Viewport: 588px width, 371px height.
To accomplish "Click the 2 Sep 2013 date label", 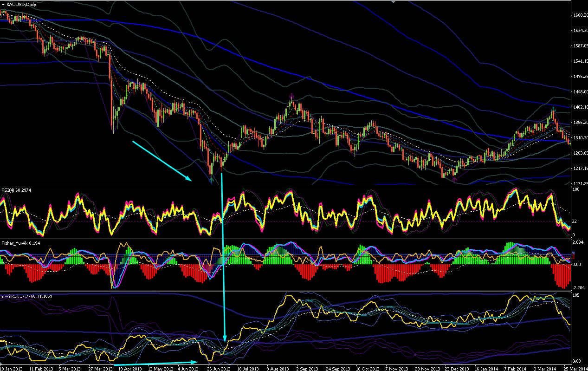I will point(308,368).
